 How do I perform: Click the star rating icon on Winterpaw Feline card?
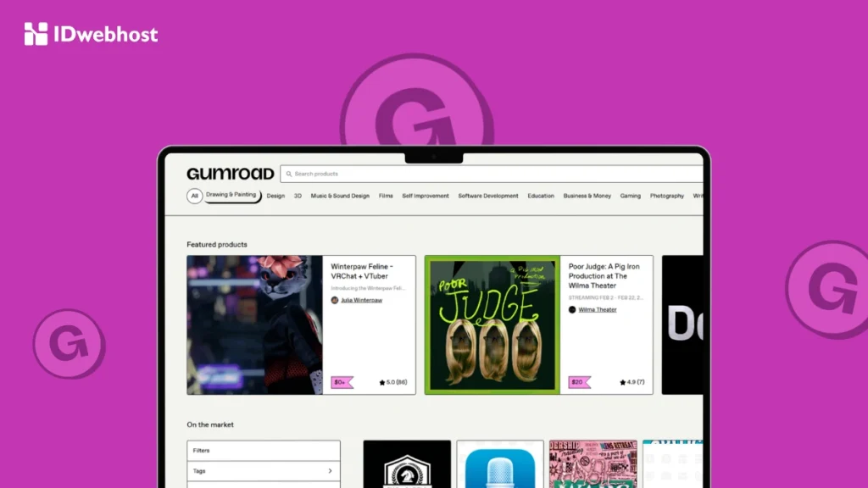[381, 382]
